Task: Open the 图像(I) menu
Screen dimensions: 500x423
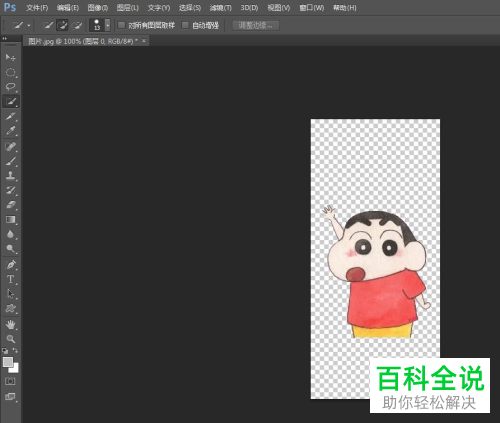Action: pyautogui.click(x=98, y=8)
